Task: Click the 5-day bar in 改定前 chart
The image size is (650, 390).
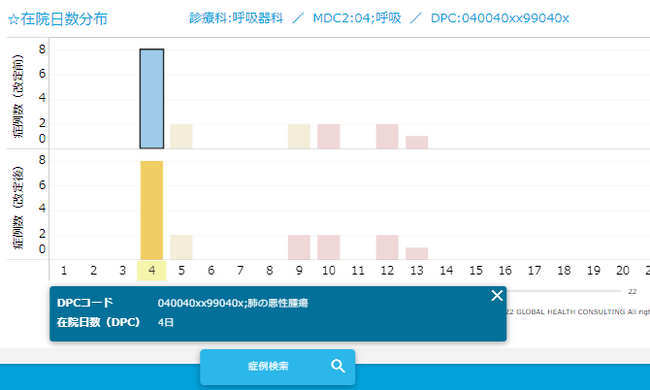Action: (181, 136)
